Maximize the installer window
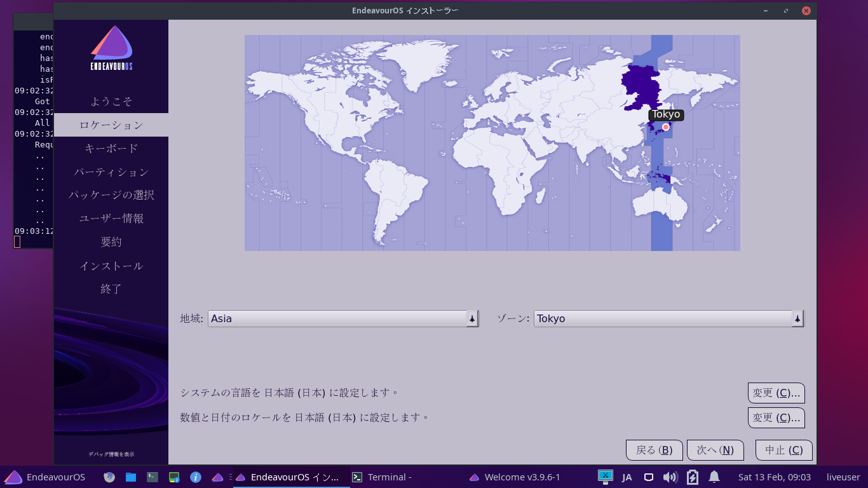The image size is (868, 488). [787, 11]
